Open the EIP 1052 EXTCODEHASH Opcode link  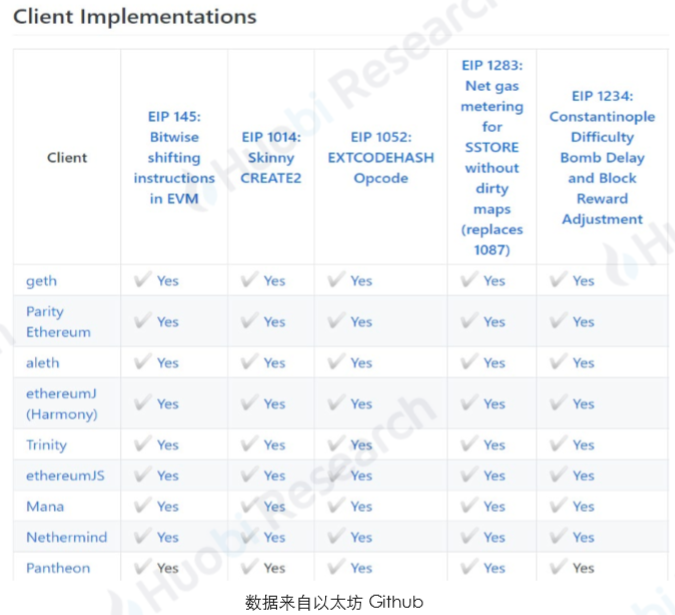381,158
